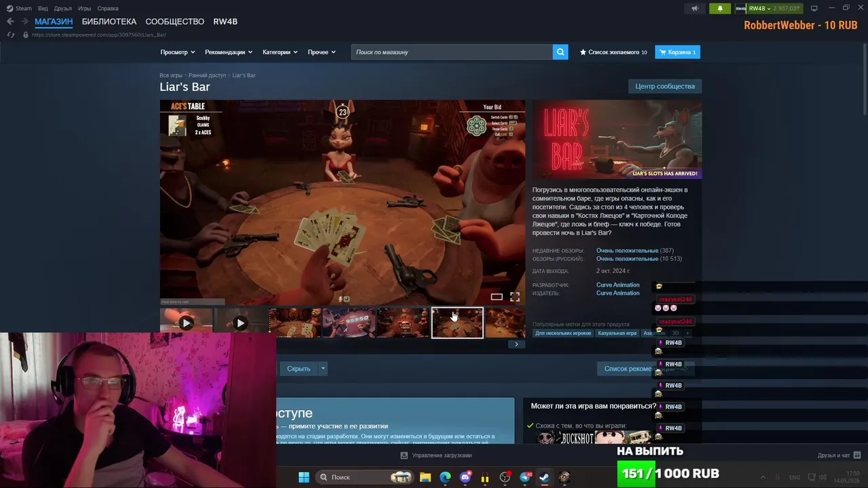
Task: Go back with the Steam back arrow
Action: [10, 22]
